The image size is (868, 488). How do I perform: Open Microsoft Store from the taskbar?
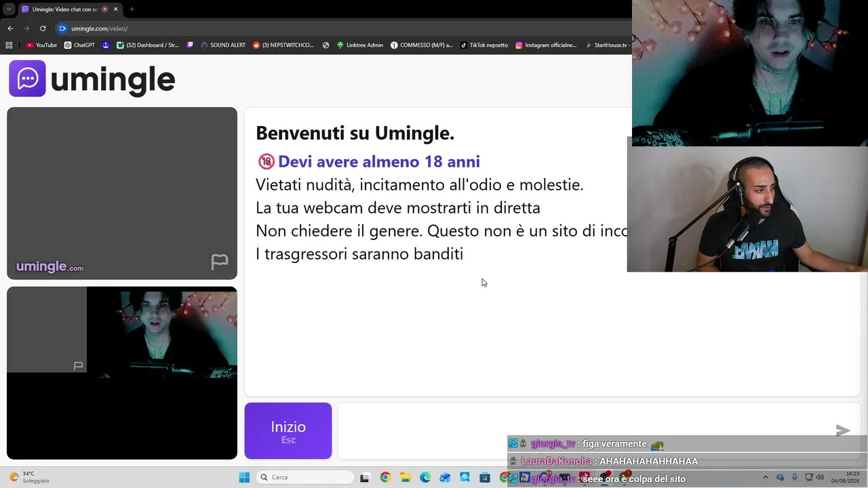click(x=485, y=477)
